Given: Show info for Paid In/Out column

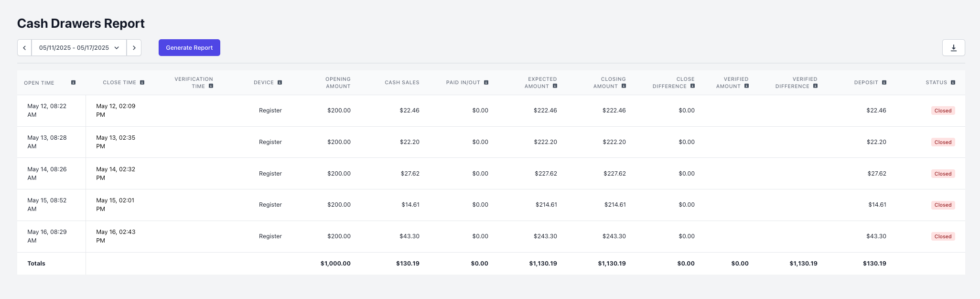Looking at the screenshot, I should (486, 83).
